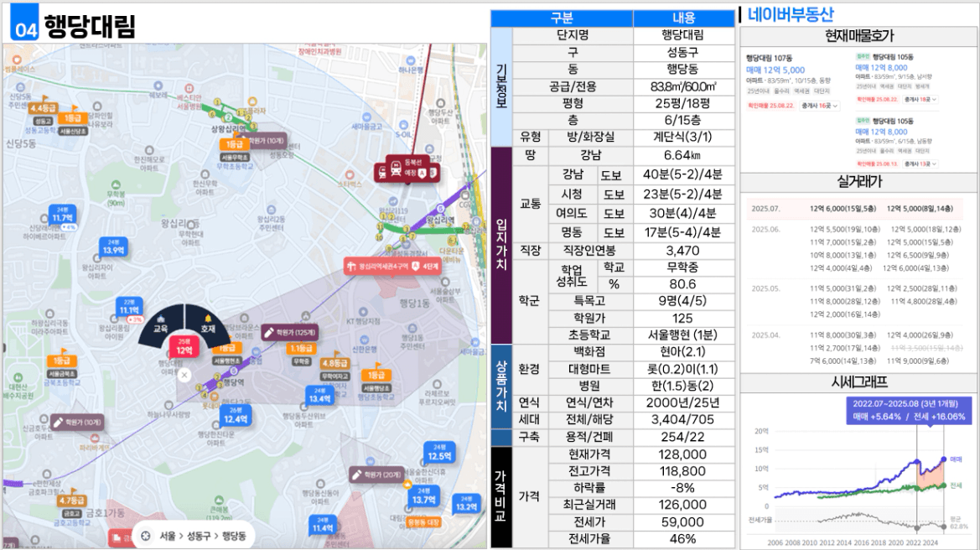The image size is (980, 550).
Task: Open 12억 8,000 listing above 중개사 18곳
Action: (881, 68)
